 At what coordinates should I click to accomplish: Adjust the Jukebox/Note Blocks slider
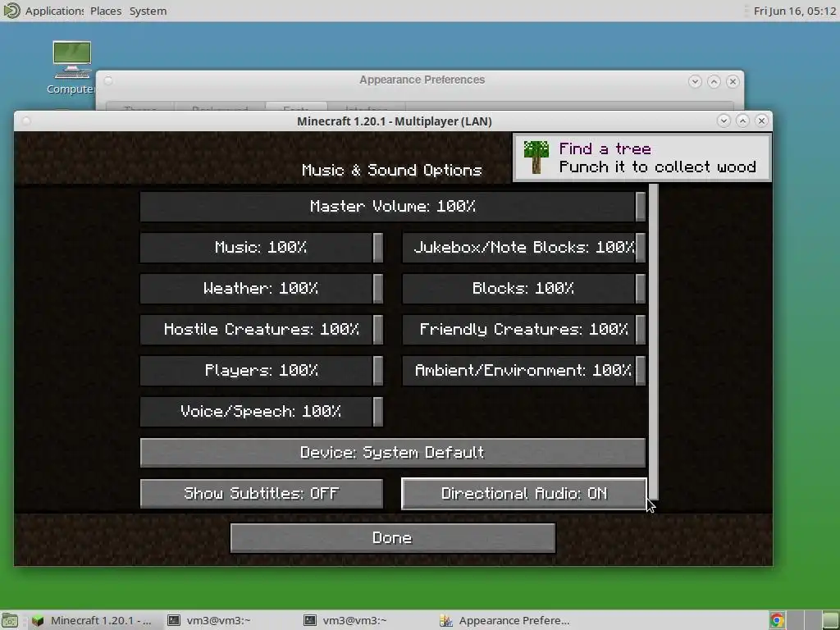[524, 247]
